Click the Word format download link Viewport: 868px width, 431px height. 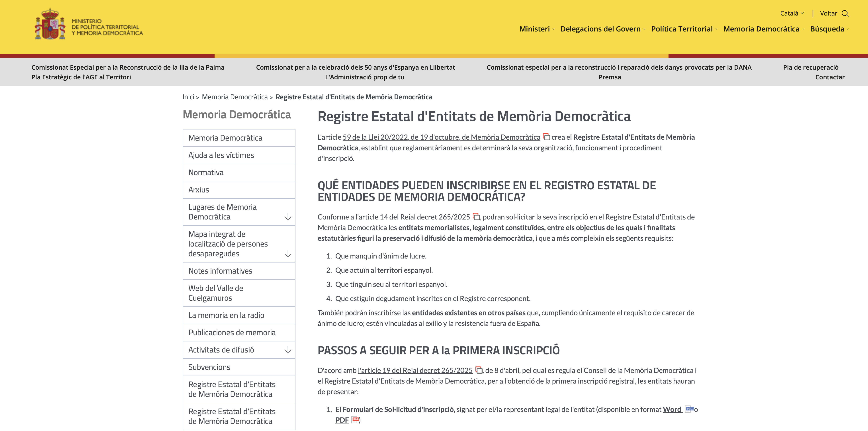tap(672, 409)
